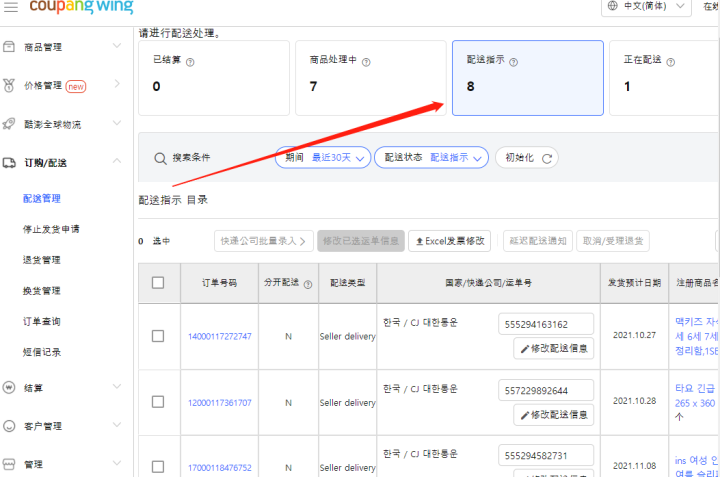
Task: Click help icon next to 商品处理中
Action: 366,62
